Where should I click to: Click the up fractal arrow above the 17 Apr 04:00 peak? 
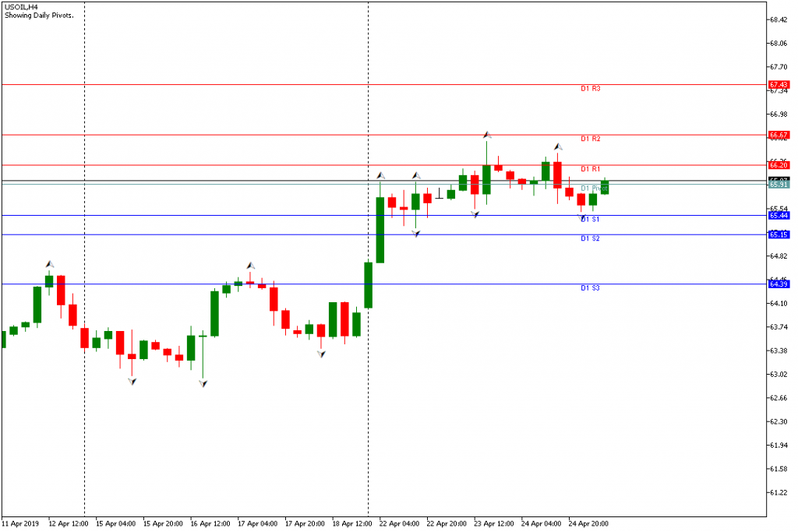click(250, 266)
